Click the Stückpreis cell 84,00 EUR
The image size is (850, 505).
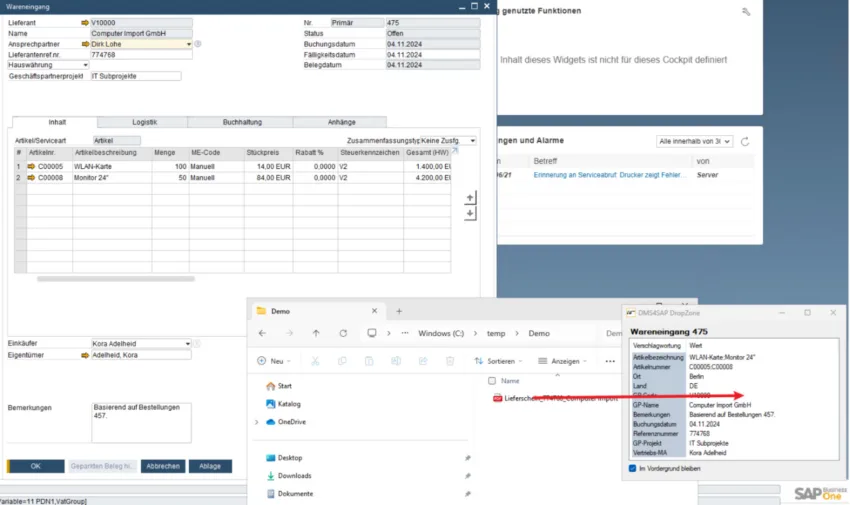pyautogui.click(x=268, y=178)
